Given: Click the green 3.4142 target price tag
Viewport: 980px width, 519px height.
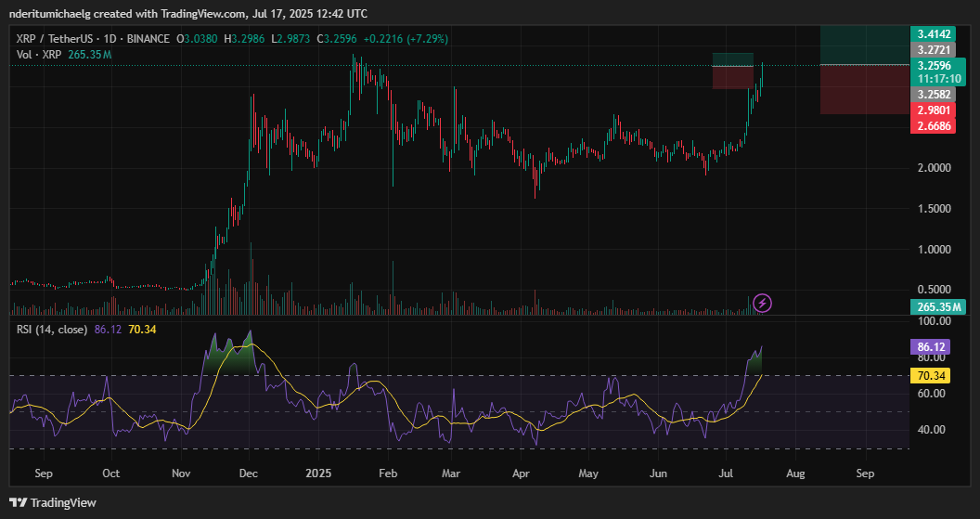Looking at the screenshot, I should point(933,34).
